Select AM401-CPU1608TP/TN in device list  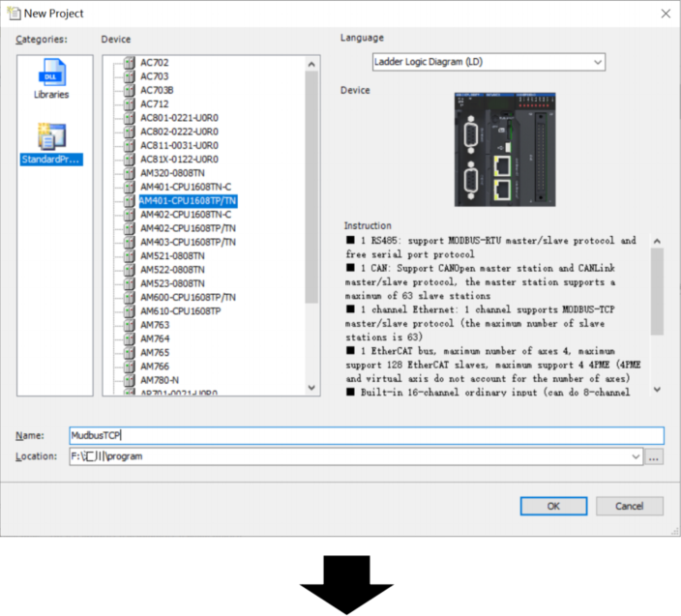188,201
